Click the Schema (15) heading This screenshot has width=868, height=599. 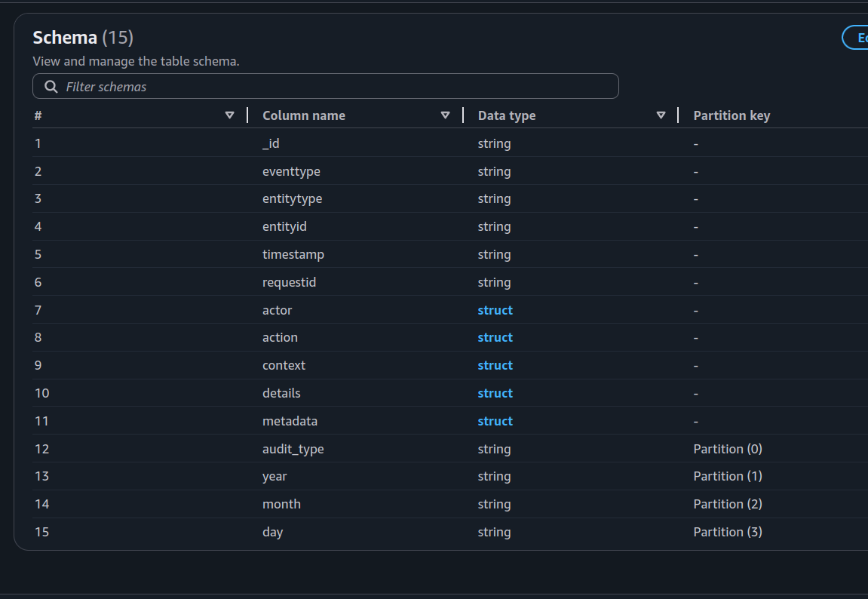(x=83, y=38)
